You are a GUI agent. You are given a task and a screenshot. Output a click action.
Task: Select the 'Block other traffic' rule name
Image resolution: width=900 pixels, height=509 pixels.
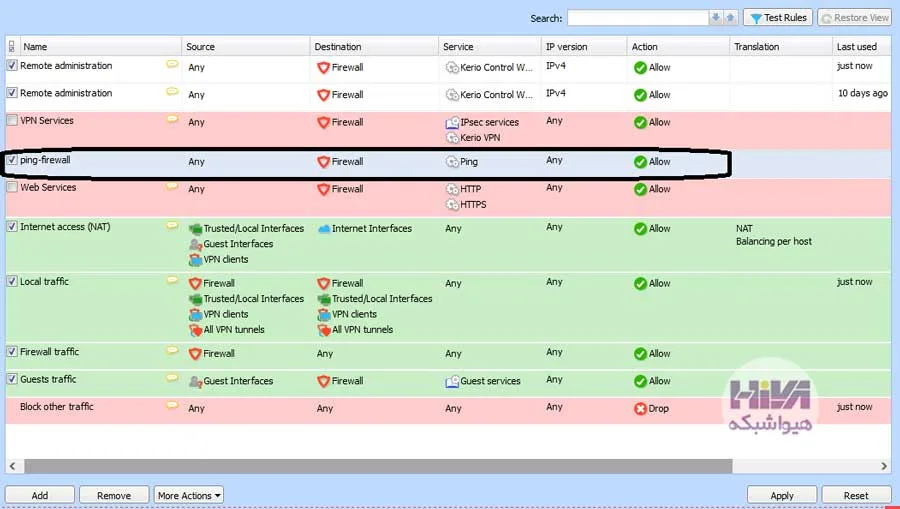(57, 406)
